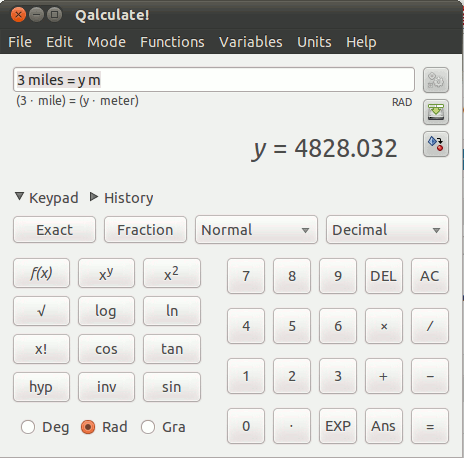Click the AC clear key

pyautogui.click(x=430, y=276)
